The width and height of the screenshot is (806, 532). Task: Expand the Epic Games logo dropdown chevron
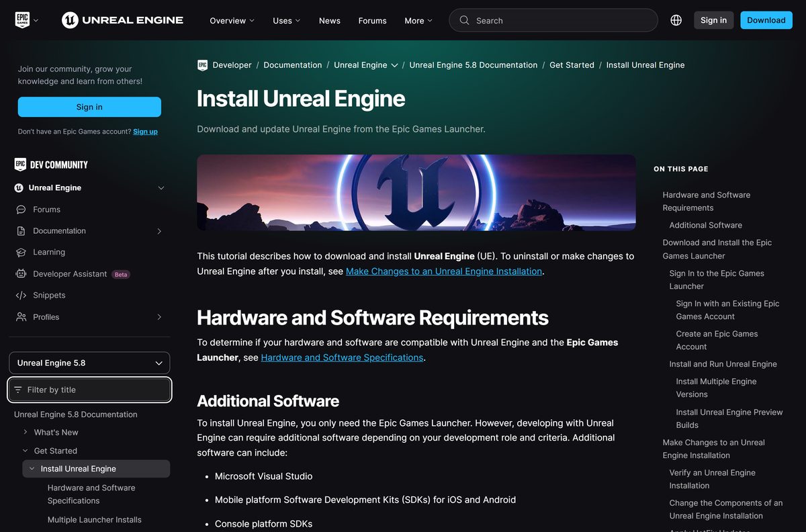tap(36, 21)
